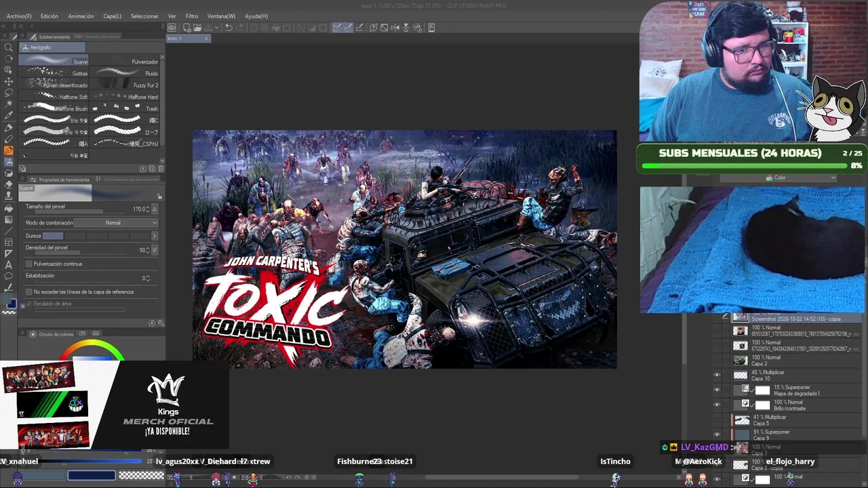Image resolution: width=868 pixels, height=488 pixels.
Task: Open the Ventana menu
Action: click(x=221, y=16)
